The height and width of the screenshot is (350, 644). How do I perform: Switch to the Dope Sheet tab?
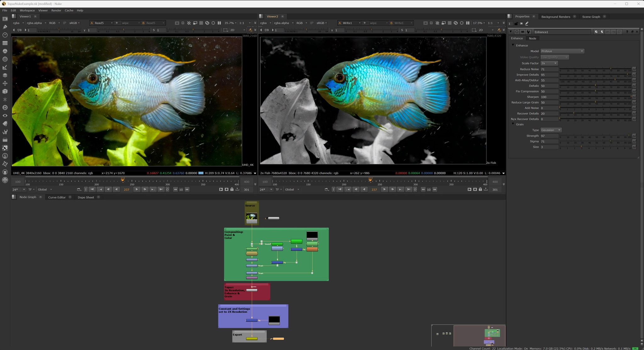pos(86,197)
